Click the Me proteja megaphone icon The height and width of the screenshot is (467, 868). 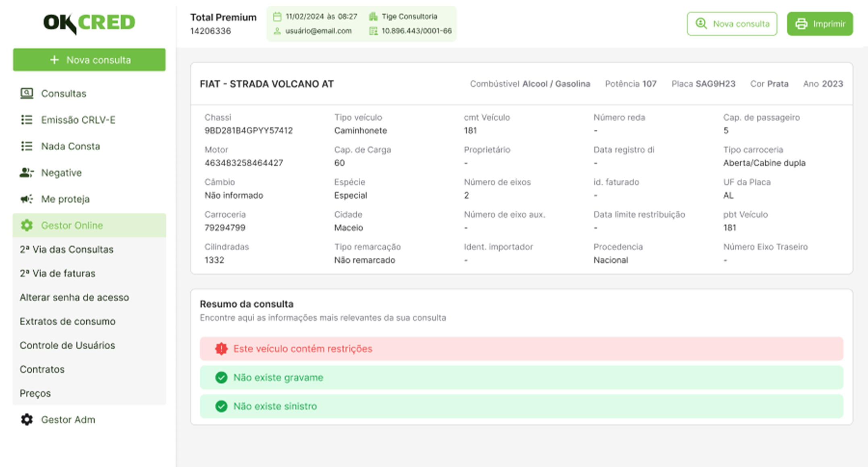pos(27,199)
